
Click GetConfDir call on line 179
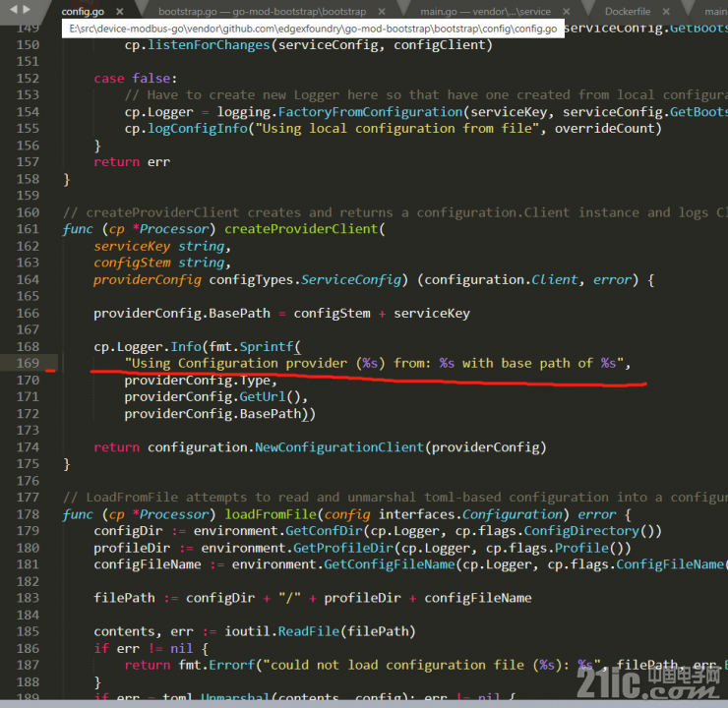point(324,531)
